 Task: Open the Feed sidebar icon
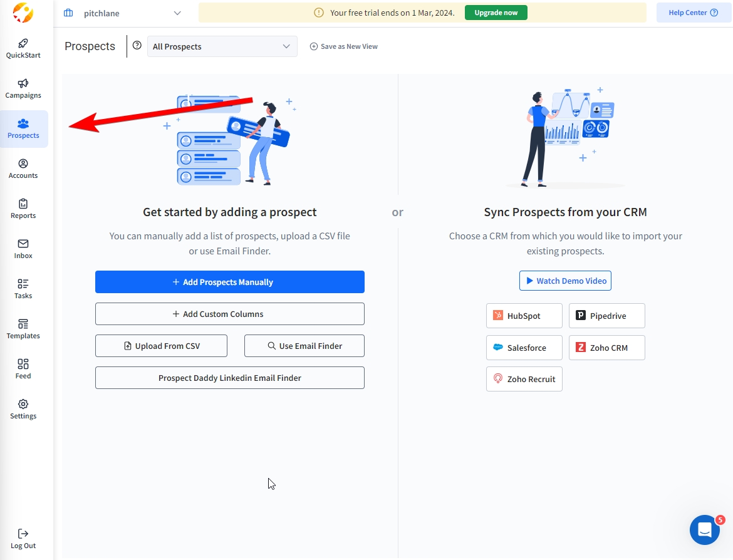(23, 365)
